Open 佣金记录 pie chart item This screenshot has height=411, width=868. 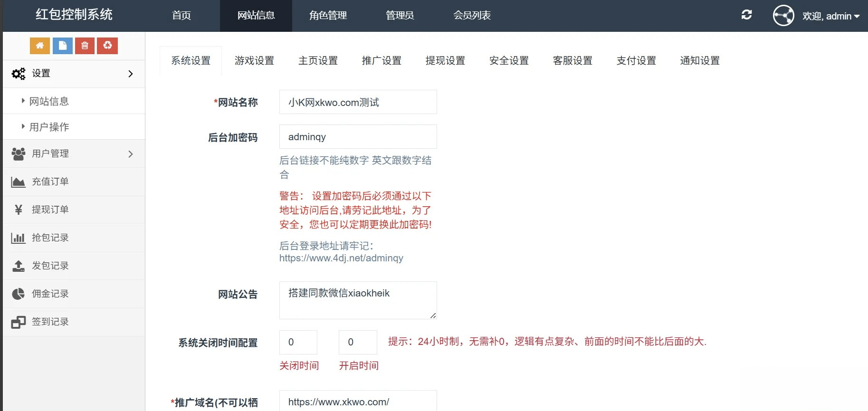[x=50, y=294]
